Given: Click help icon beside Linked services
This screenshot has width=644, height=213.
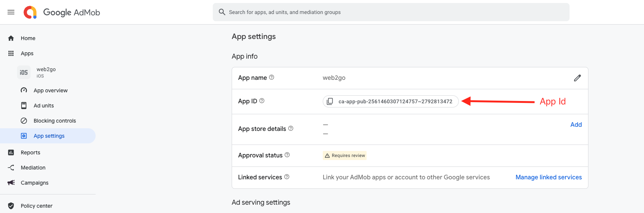Looking at the screenshot, I should click(287, 177).
